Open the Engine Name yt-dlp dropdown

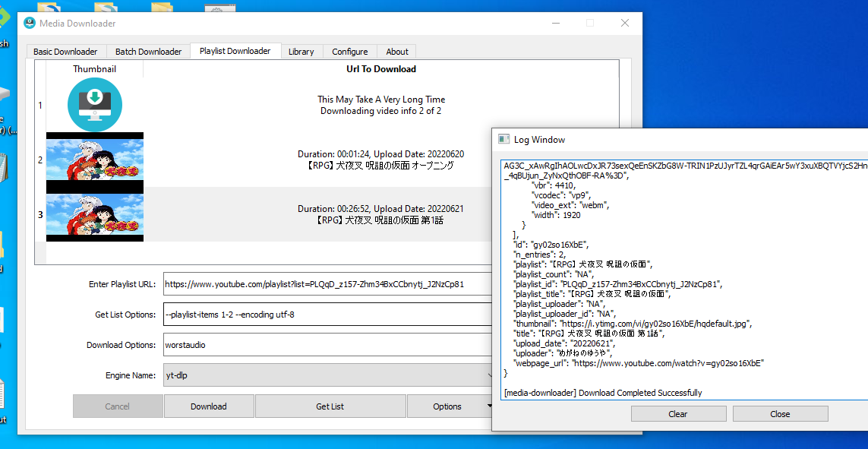(330, 375)
